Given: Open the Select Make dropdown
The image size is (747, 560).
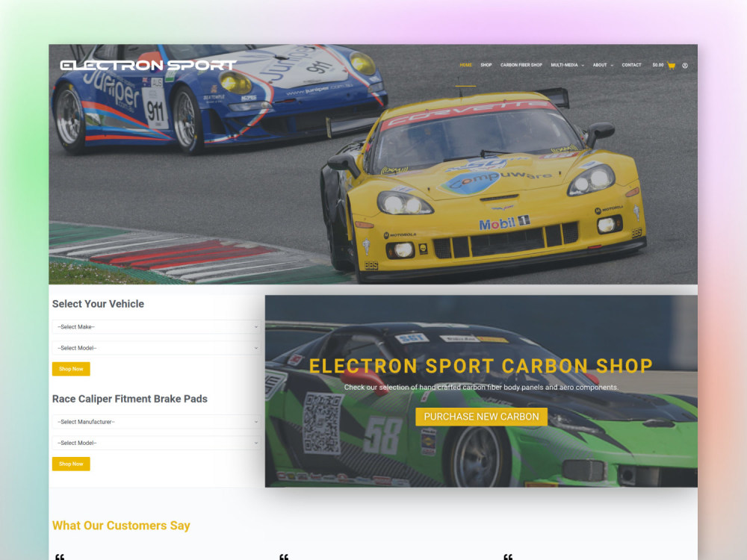Looking at the screenshot, I should [x=157, y=327].
